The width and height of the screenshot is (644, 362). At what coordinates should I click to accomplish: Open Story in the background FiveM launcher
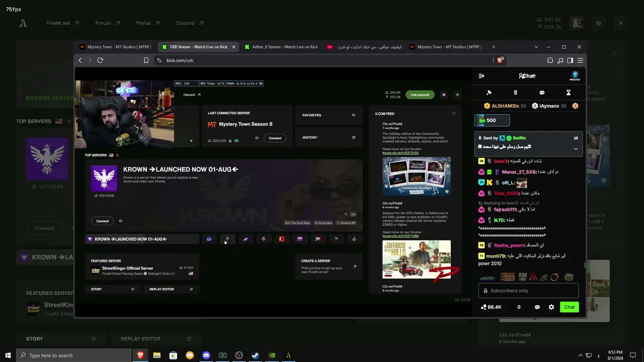tap(61, 339)
